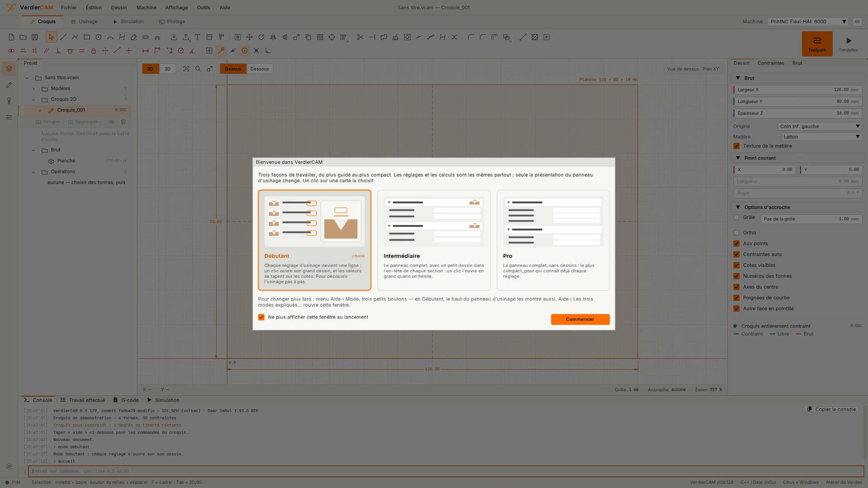The height and width of the screenshot is (488, 868).
Task: Pick the rectangle drawing tool
Action: pyautogui.click(x=87, y=37)
